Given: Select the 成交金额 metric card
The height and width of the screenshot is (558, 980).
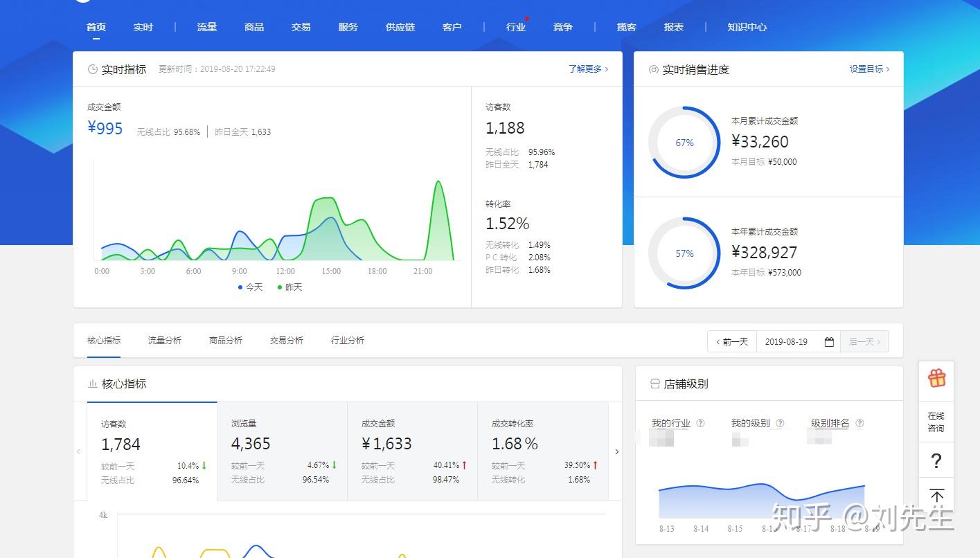Looking at the screenshot, I should [412, 451].
